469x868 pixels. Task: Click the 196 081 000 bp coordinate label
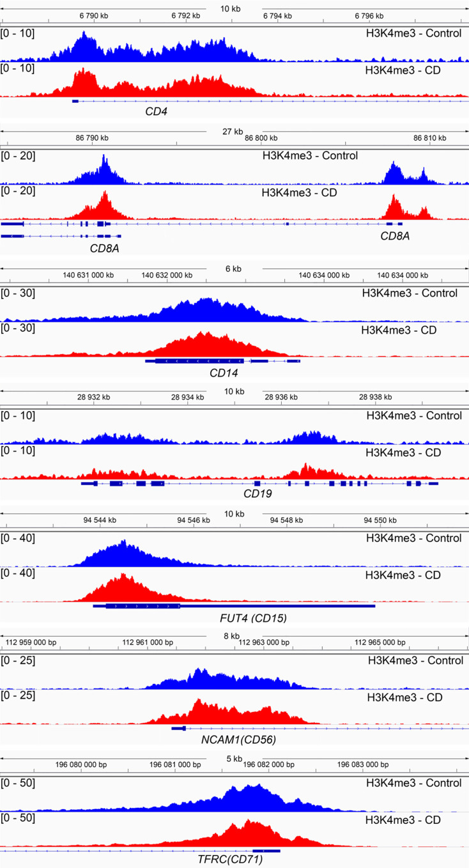click(x=174, y=764)
